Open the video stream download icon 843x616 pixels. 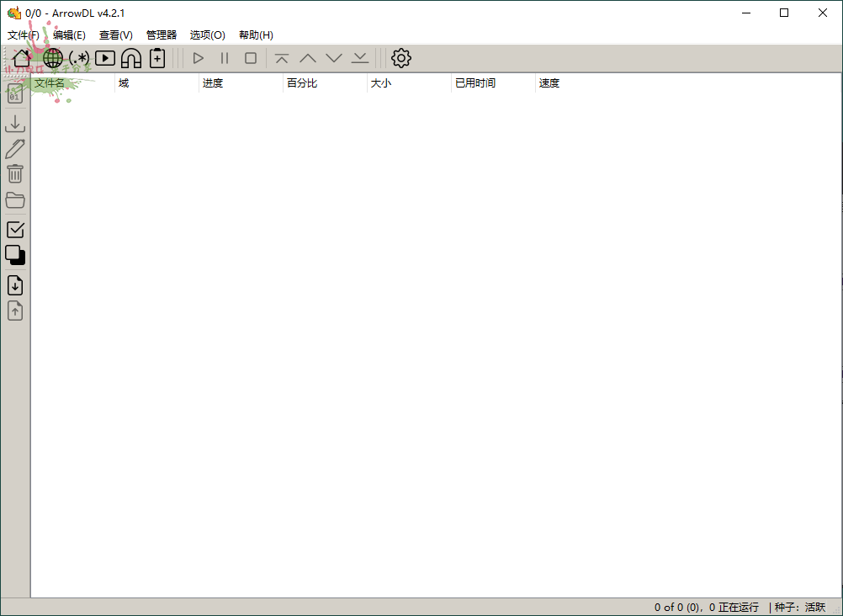[105, 58]
